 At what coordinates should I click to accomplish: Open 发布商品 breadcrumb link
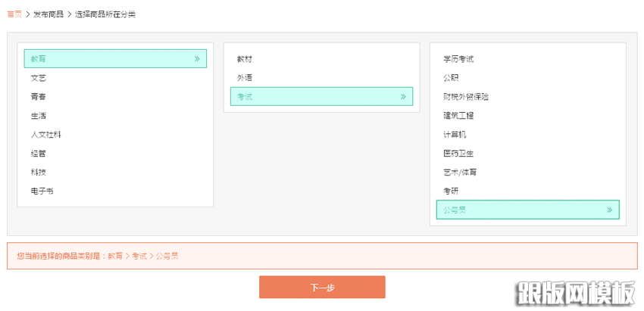pyautogui.click(x=48, y=14)
